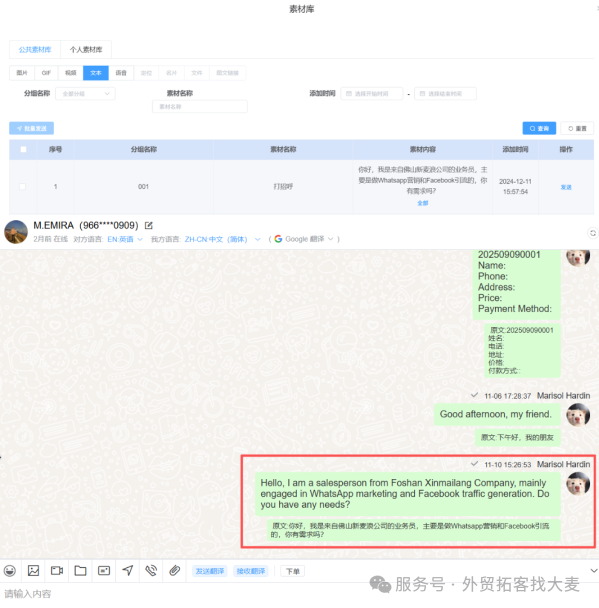Select the 语音 material type tab
Image resolution: width=599 pixels, height=608 pixels.
[x=121, y=73]
